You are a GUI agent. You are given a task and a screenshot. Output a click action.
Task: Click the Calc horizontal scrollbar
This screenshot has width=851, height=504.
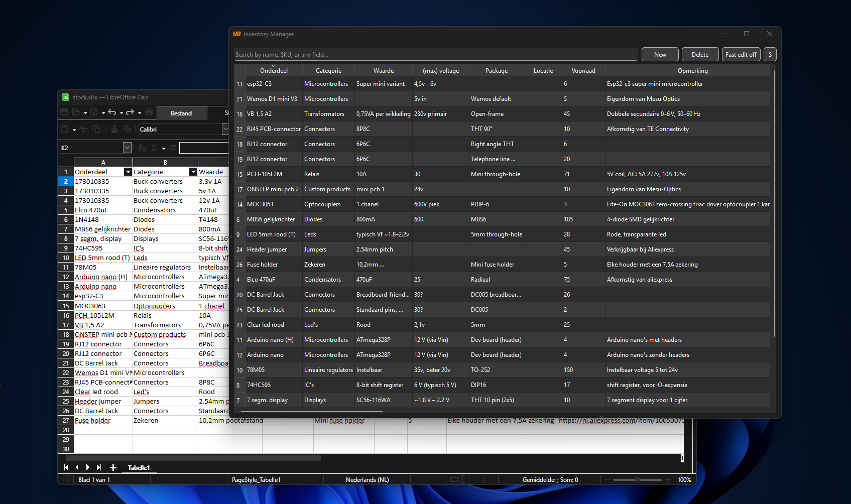click(193, 458)
